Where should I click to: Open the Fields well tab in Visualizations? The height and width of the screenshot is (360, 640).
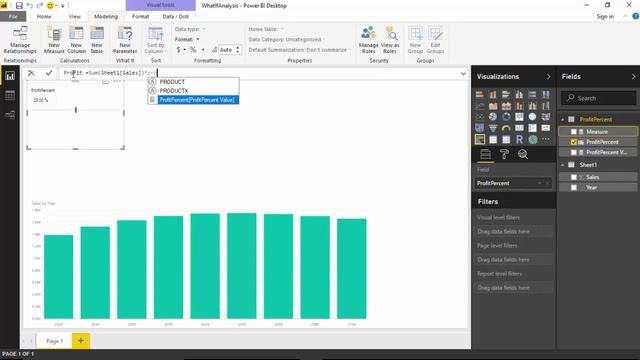pyautogui.click(x=485, y=154)
